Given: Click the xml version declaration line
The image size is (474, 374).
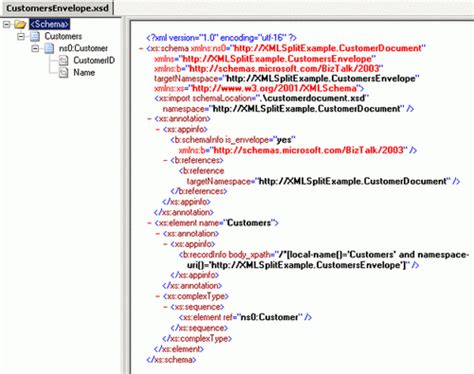Looking at the screenshot, I should [221, 38].
